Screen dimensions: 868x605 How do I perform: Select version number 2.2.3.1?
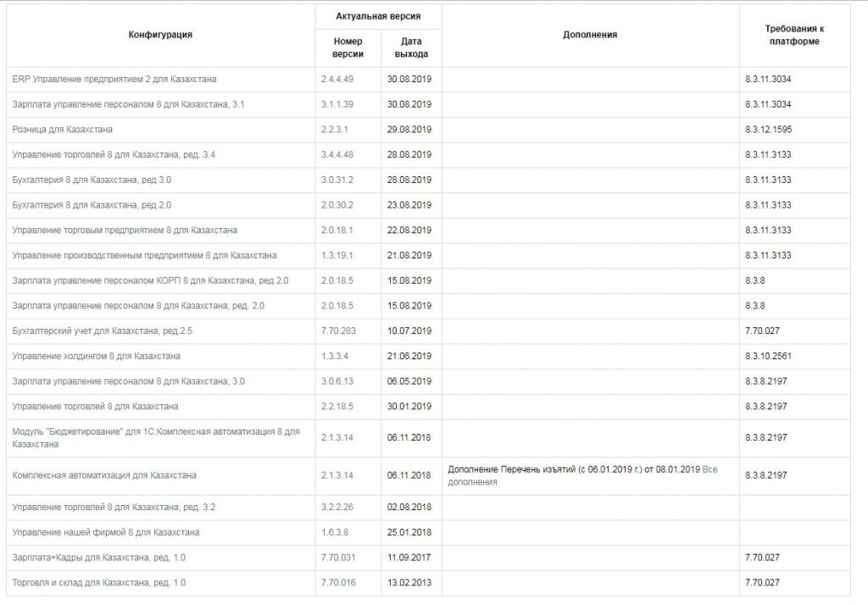[334, 130]
